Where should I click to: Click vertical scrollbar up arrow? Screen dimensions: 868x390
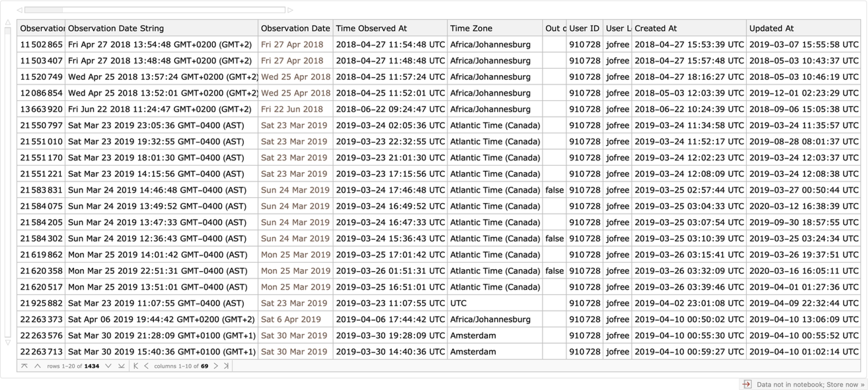click(x=8, y=22)
